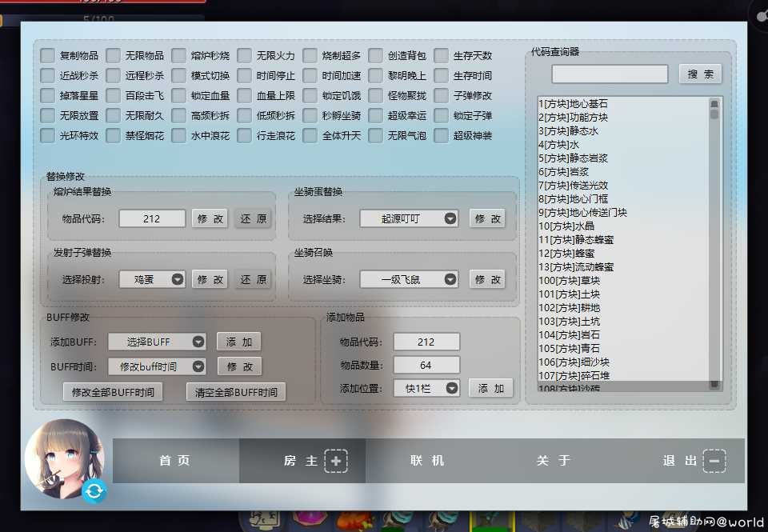Image resolution: width=768 pixels, height=532 pixels.
Task: Click the anime girl avatar picture
Action: pos(64,458)
